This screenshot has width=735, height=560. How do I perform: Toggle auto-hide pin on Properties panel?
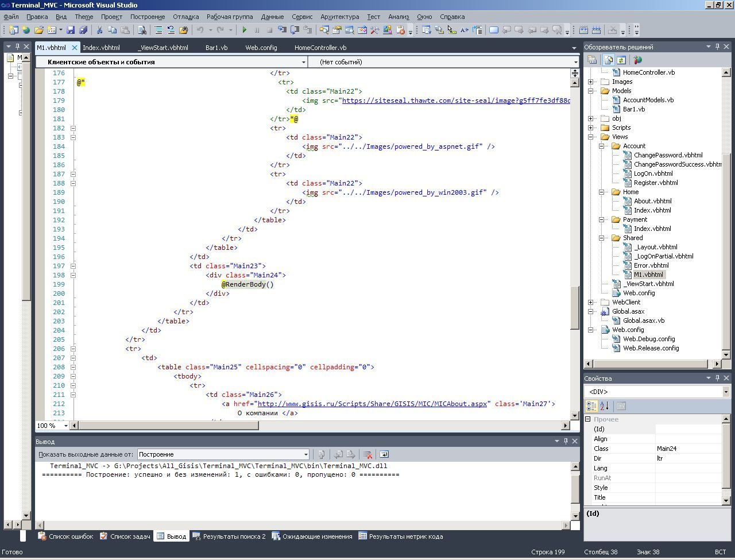(x=717, y=378)
